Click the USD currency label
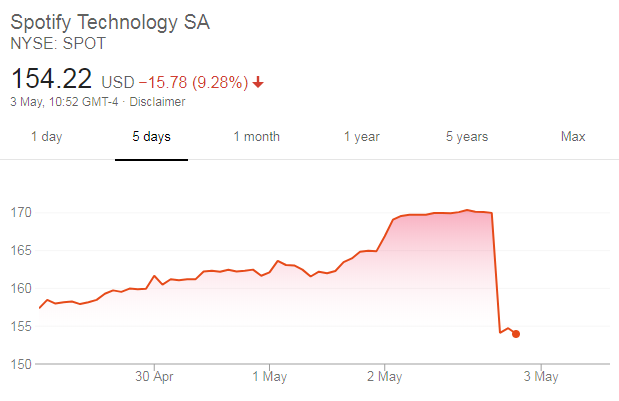Viewport: 619px width, 401px height. point(118,81)
